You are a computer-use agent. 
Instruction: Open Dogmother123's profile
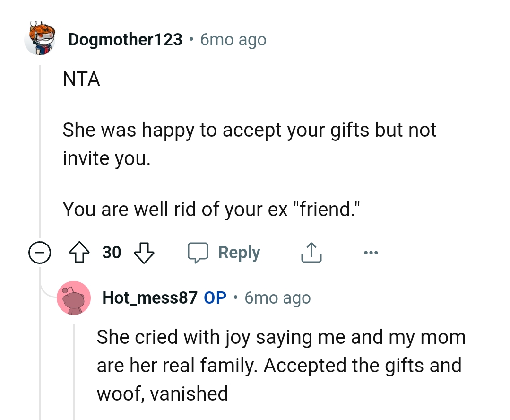point(125,39)
